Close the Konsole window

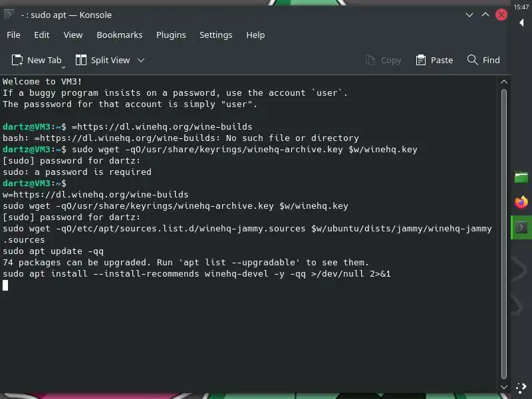pos(501,15)
